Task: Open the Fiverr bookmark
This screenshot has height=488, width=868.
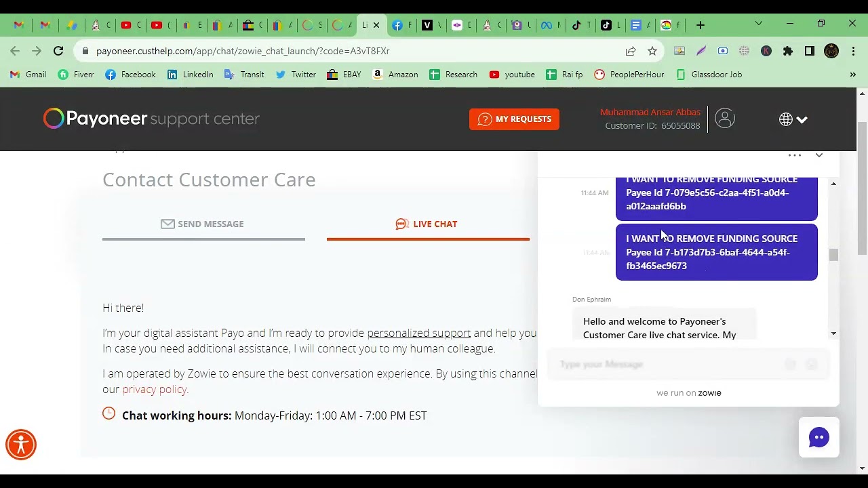Action: coord(76,75)
